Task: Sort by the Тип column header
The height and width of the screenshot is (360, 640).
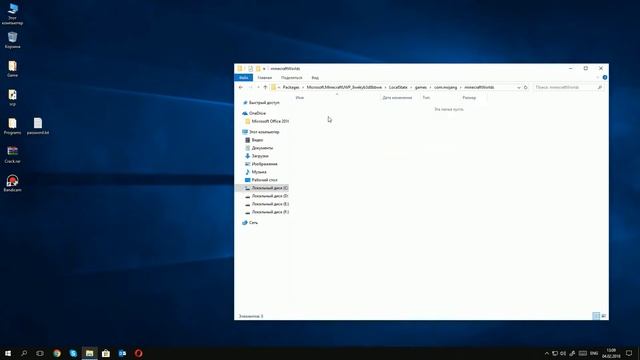Action: [426, 98]
